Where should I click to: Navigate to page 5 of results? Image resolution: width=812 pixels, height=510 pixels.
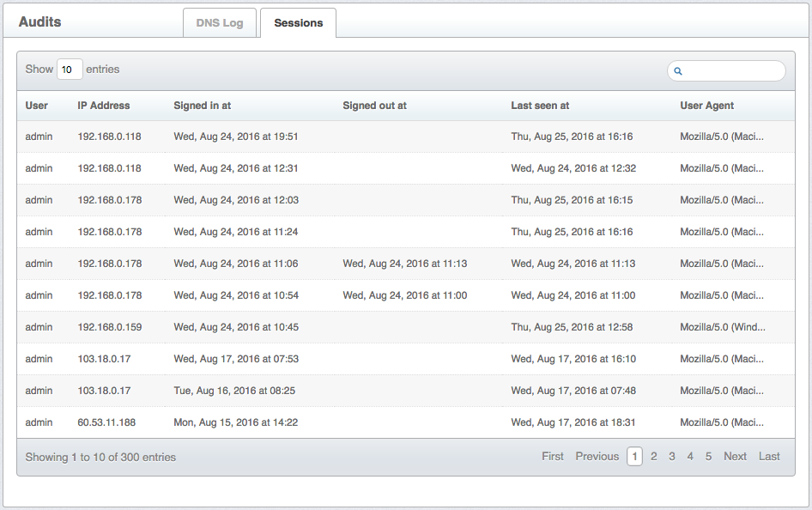(x=708, y=457)
